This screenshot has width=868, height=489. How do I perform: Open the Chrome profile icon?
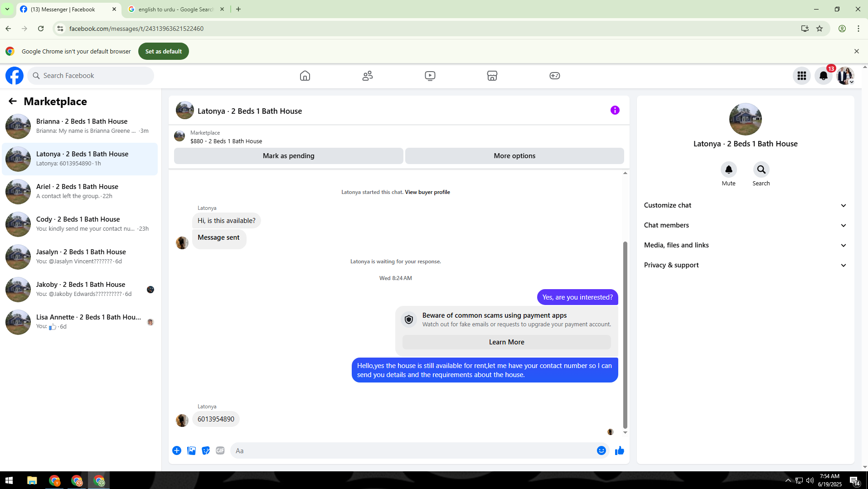click(842, 29)
